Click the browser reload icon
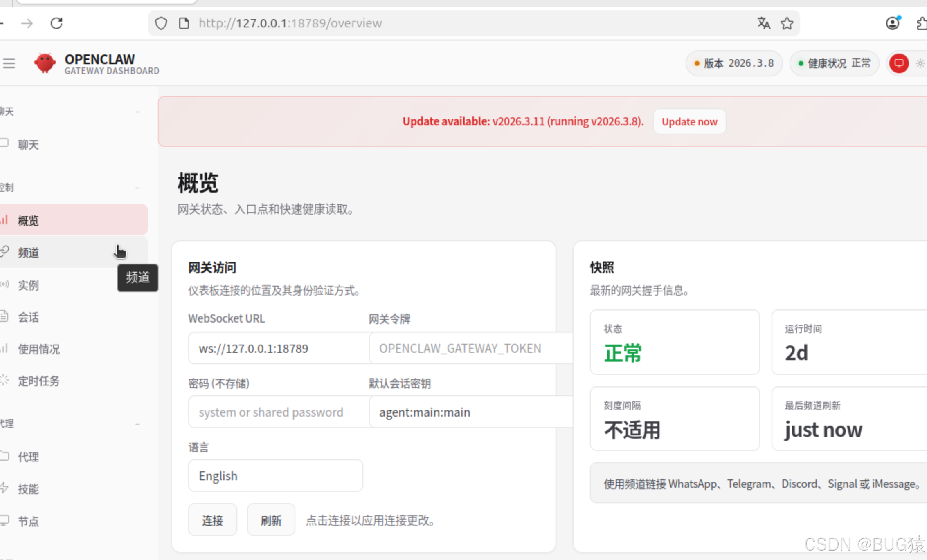This screenshot has height=560, width=927. click(56, 23)
